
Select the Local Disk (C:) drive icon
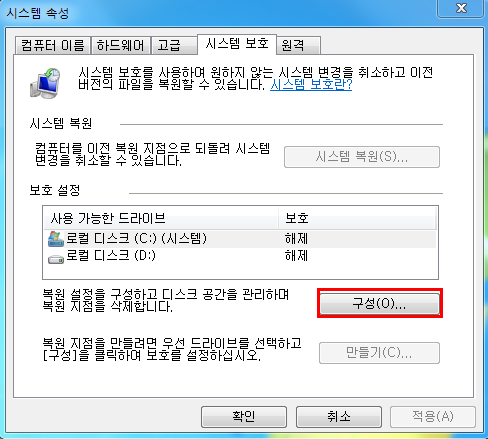tap(56, 239)
